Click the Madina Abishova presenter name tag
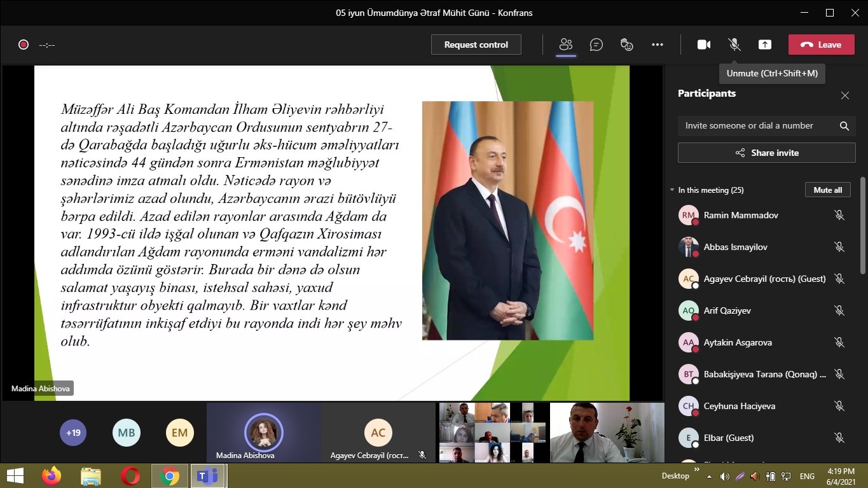Screen dimensions: 868x488 click(x=41, y=388)
